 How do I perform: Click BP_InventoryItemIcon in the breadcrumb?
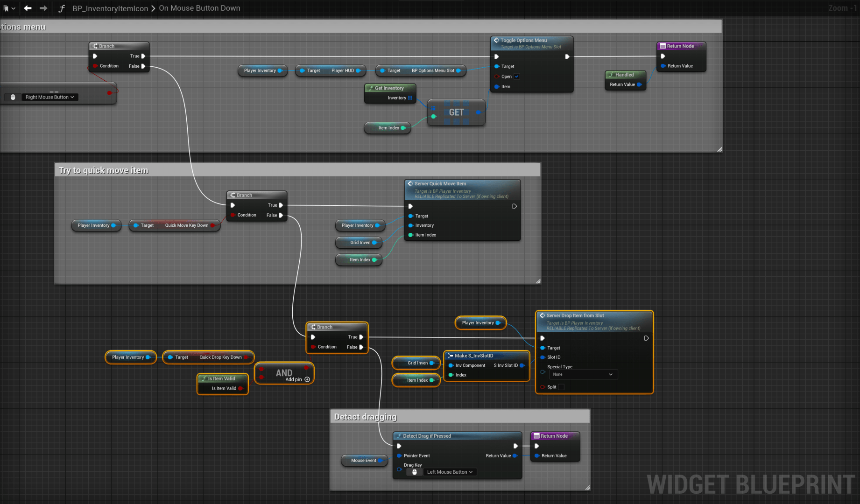(110, 8)
